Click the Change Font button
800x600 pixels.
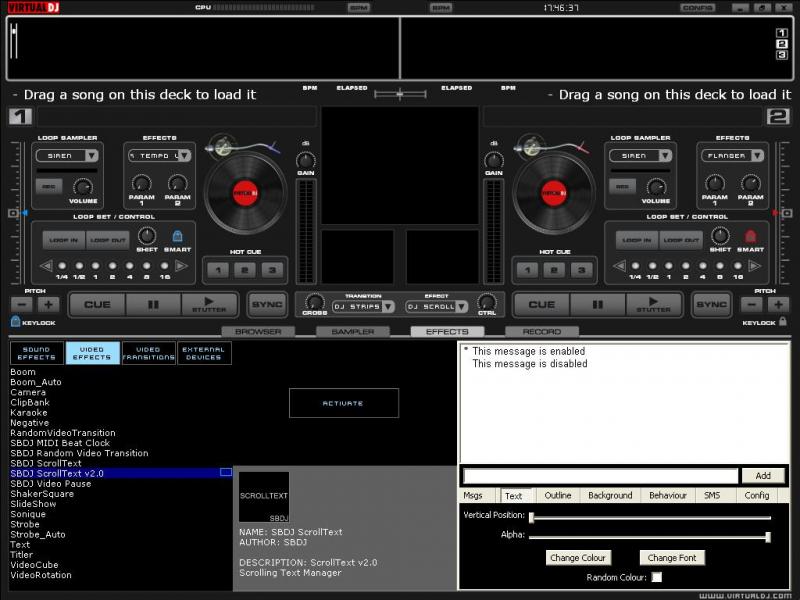coord(672,558)
